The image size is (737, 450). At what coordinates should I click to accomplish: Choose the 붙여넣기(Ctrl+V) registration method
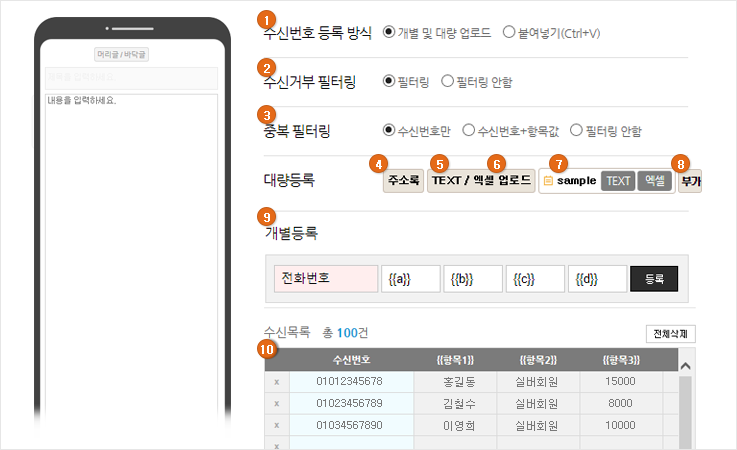tap(509, 32)
